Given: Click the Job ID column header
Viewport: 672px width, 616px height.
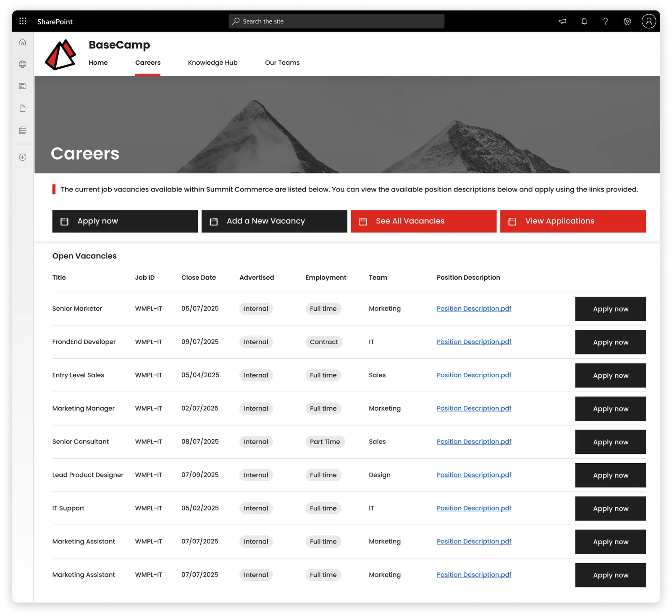Looking at the screenshot, I should [145, 278].
